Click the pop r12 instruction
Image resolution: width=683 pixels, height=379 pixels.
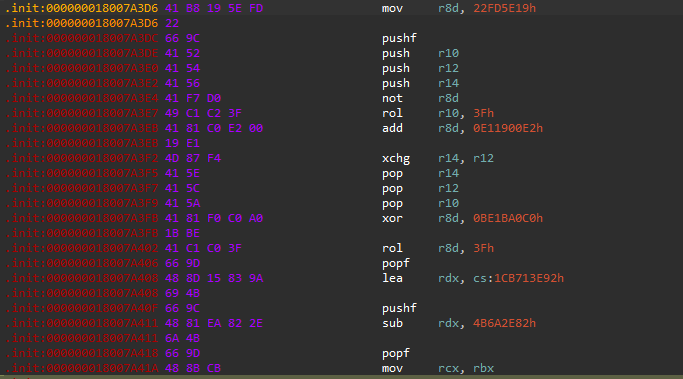pyautogui.click(x=420, y=189)
